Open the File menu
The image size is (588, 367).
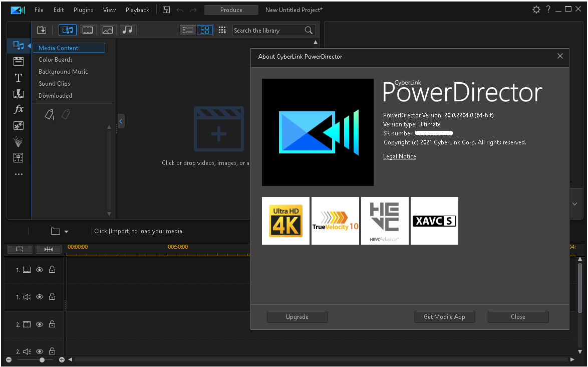pos(39,10)
